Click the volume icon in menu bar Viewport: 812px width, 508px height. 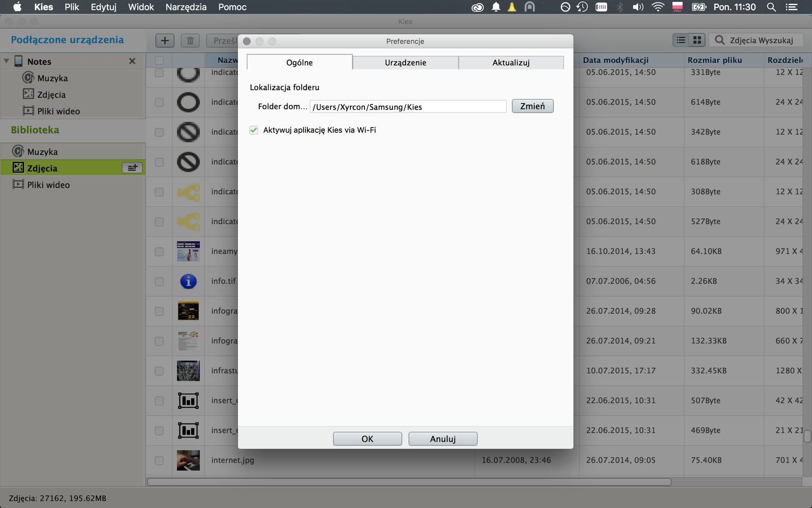click(x=638, y=7)
